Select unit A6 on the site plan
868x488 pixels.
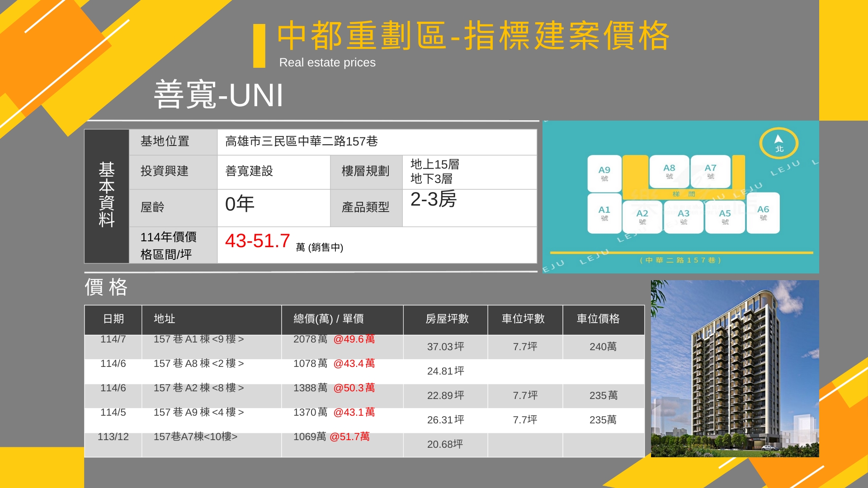[763, 213]
